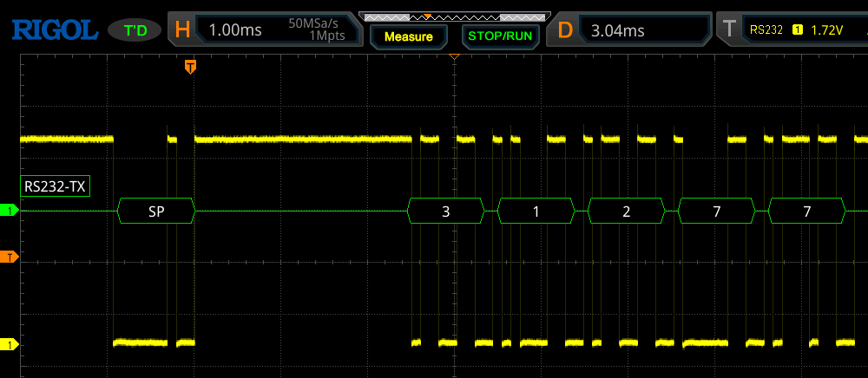Click the 1.72V trigger level value
This screenshot has height=378, width=868.
(826, 29)
